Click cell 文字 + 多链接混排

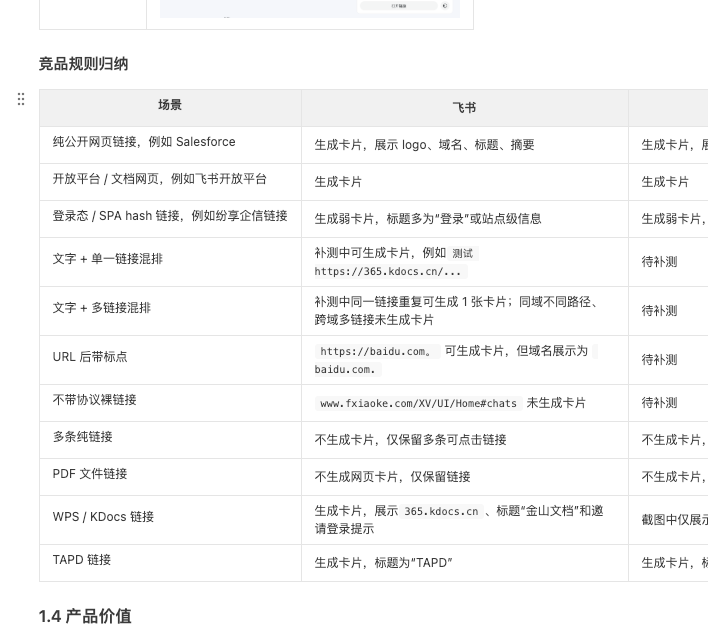pos(170,311)
